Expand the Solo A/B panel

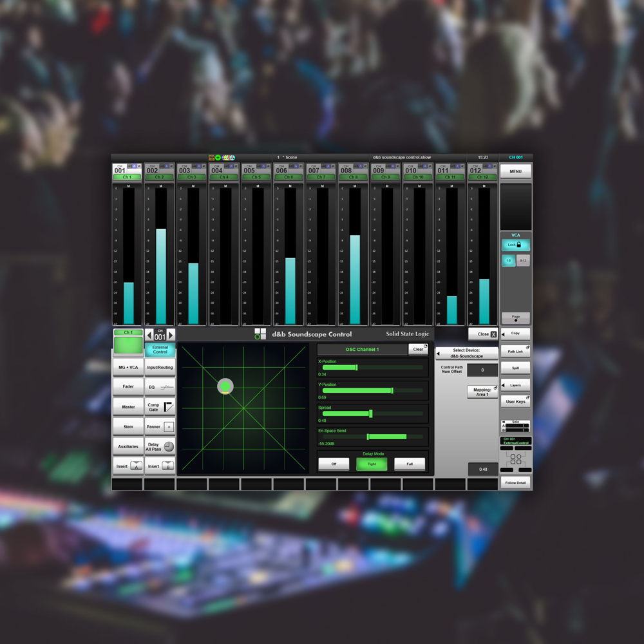click(515, 426)
